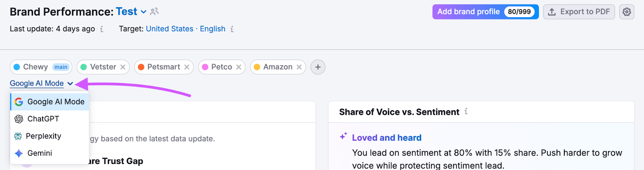644x170 pixels.
Task: Click the Add brand profile button
Action: (x=469, y=12)
